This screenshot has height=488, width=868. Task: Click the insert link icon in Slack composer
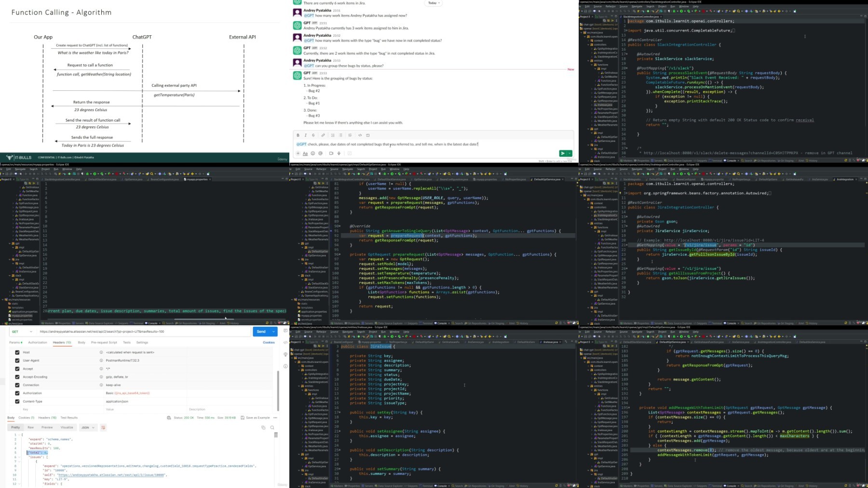tap(323, 135)
